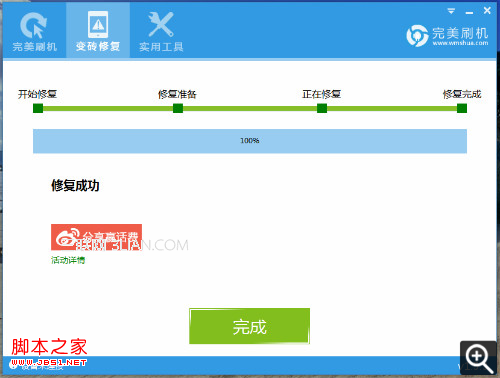Click the www.wmshua.com website text
The image size is (500, 378).
click(460, 43)
